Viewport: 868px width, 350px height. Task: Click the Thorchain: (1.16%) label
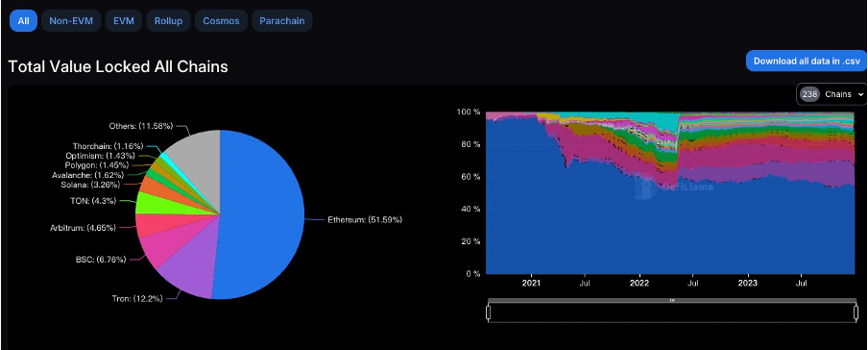coord(108,146)
